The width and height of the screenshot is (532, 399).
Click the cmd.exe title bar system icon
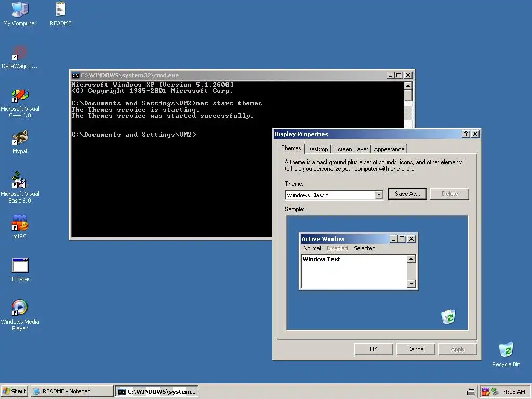pyautogui.click(x=75, y=75)
